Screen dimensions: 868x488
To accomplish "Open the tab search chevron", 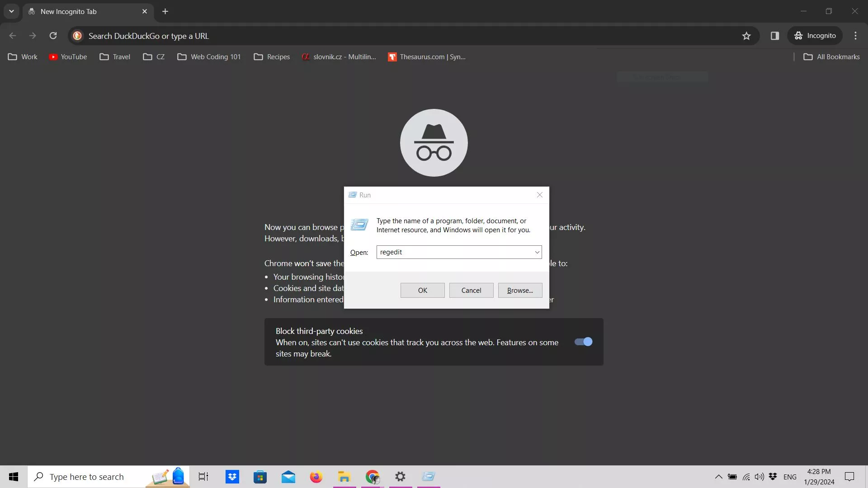I will pyautogui.click(x=11, y=11).
